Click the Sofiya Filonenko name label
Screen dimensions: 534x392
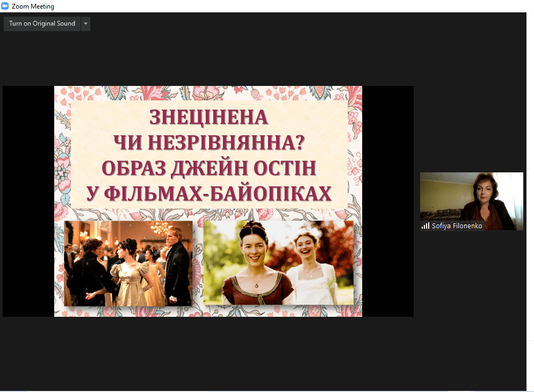pyautogui.click(x=457, y=226)
